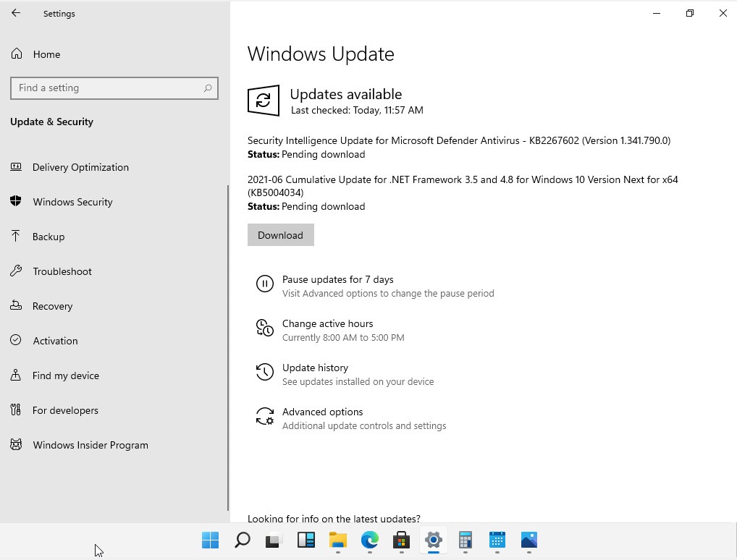Click the Windows Update page title
Image resolution: width=737 pixels, height=560 pixels.
pos(321,54)
